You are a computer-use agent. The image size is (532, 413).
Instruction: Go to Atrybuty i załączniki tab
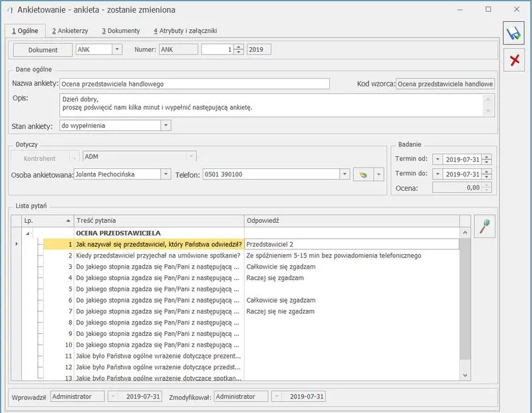point(185,31)
